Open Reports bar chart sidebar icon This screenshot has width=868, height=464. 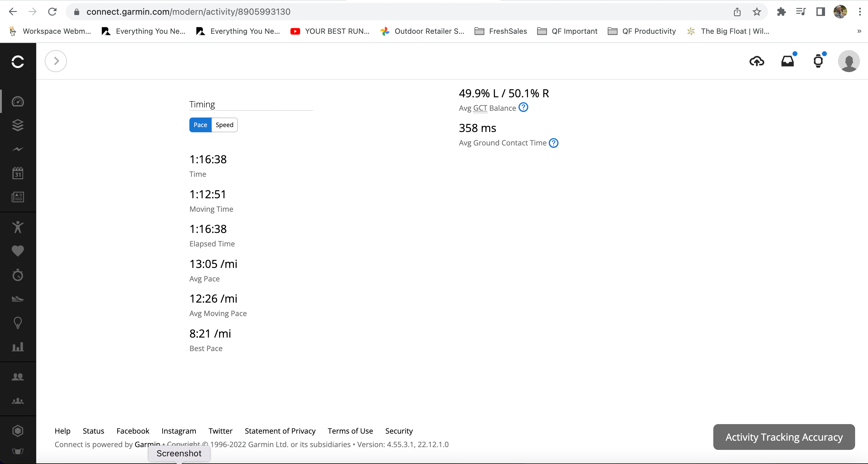click(17, 347)
